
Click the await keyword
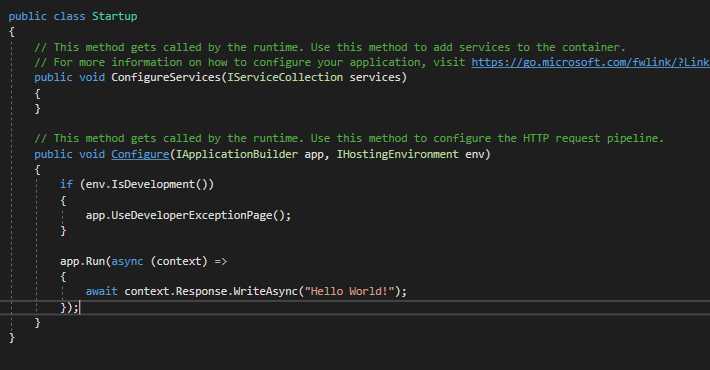[101, 291]
